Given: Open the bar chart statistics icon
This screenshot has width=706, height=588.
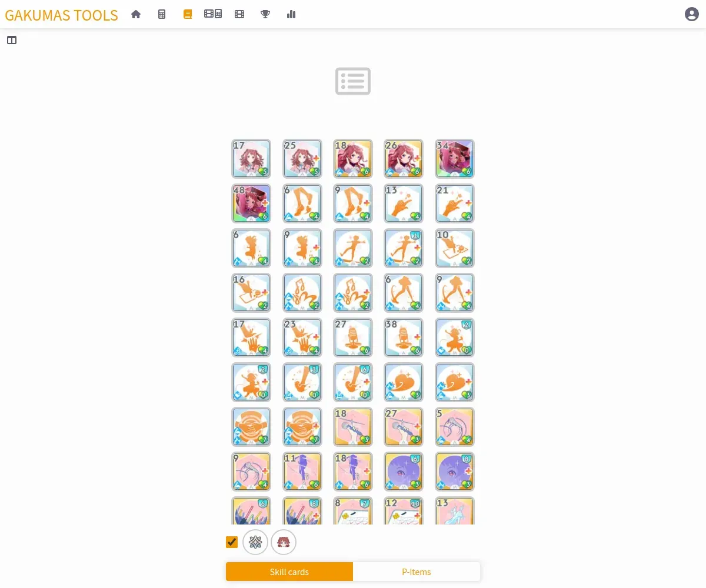Looking at the screenshot, I should pyautogui.click(x=291, y=14).
